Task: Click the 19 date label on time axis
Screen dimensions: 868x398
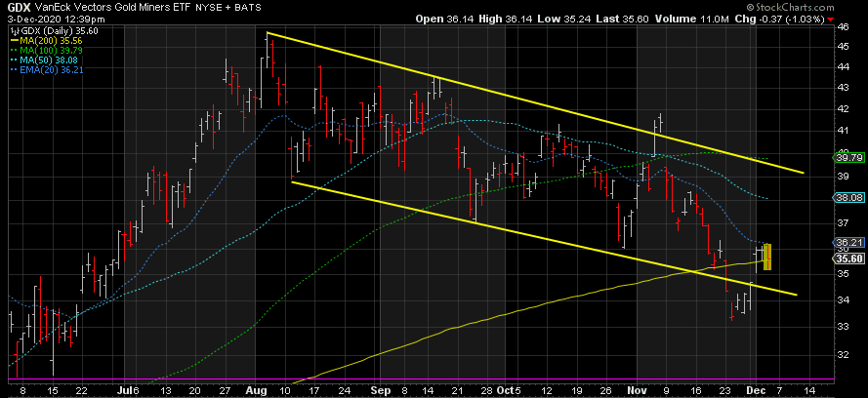Action: click(577, 390)
